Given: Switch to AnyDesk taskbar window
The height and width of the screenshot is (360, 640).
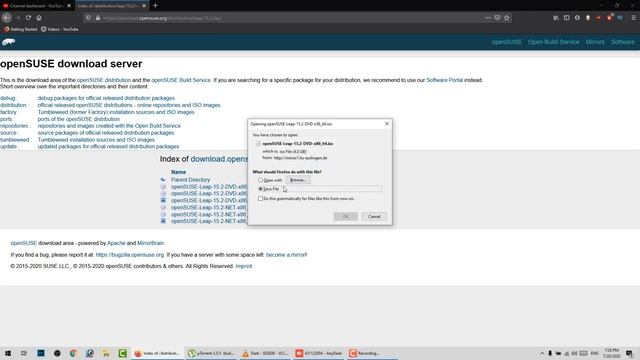Looking at the screenshot, I should click(x=319, y=353).
